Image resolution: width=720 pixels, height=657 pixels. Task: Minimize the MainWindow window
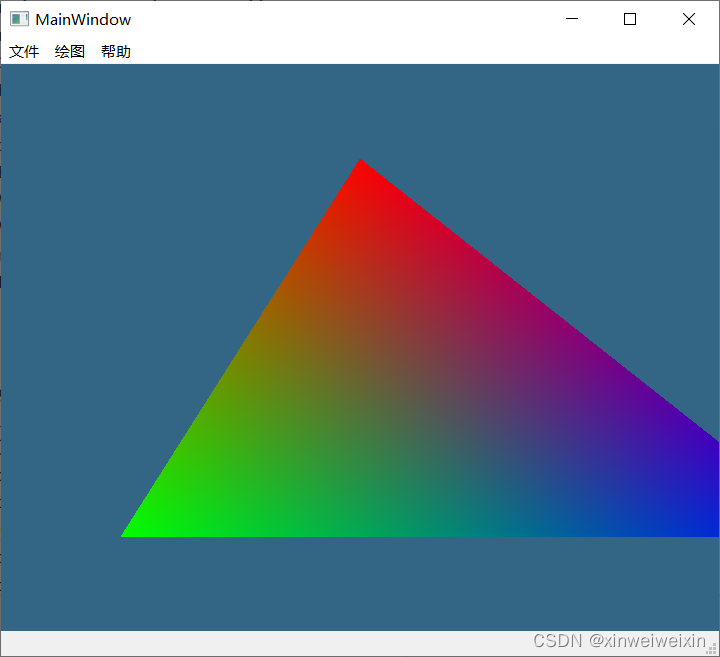tap(572, 19)
